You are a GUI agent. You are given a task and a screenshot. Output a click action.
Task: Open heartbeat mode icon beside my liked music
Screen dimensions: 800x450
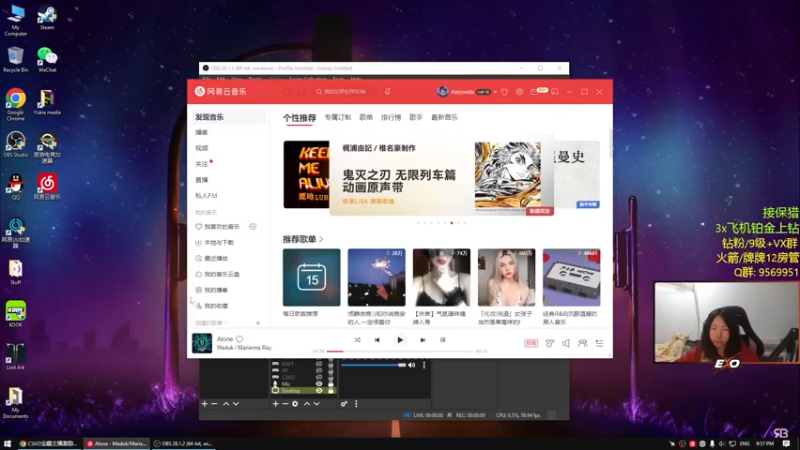coord(253,227)
